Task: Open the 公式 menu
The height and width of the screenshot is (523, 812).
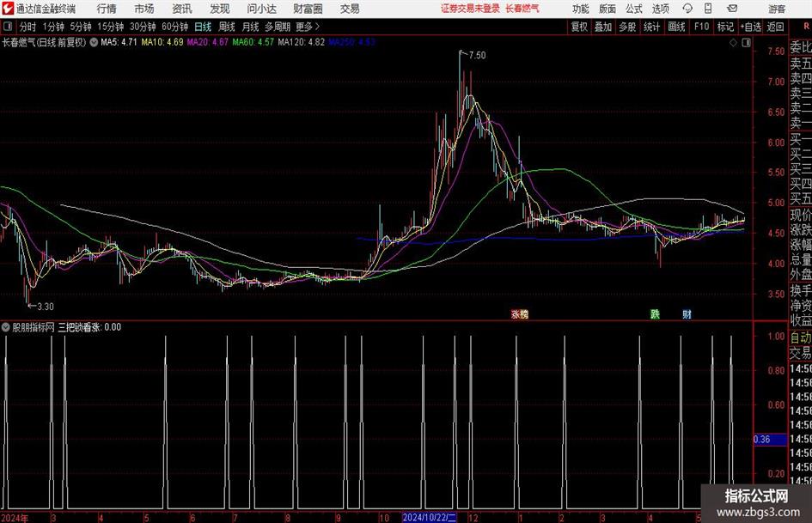Action: tap(634, 9)
